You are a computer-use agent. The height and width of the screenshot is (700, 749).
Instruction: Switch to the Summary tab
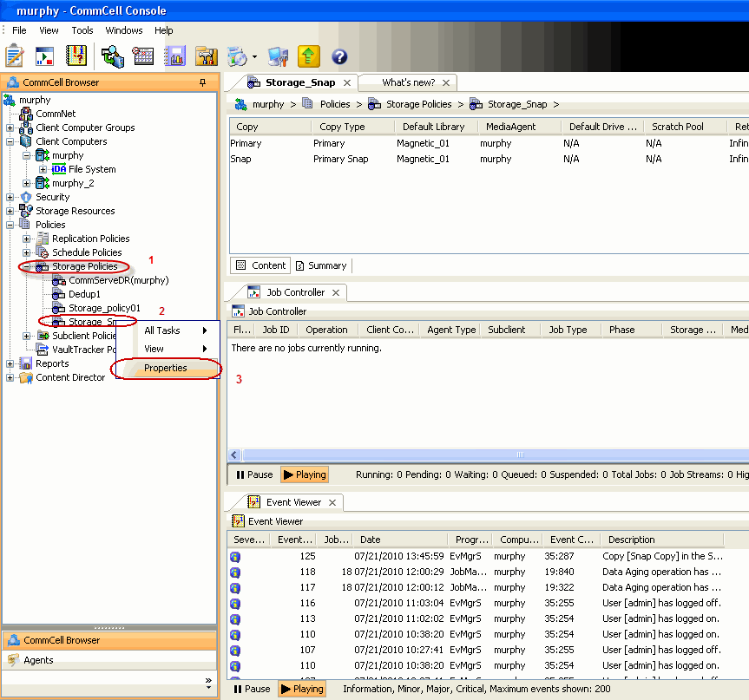click(x=321, y=265)
